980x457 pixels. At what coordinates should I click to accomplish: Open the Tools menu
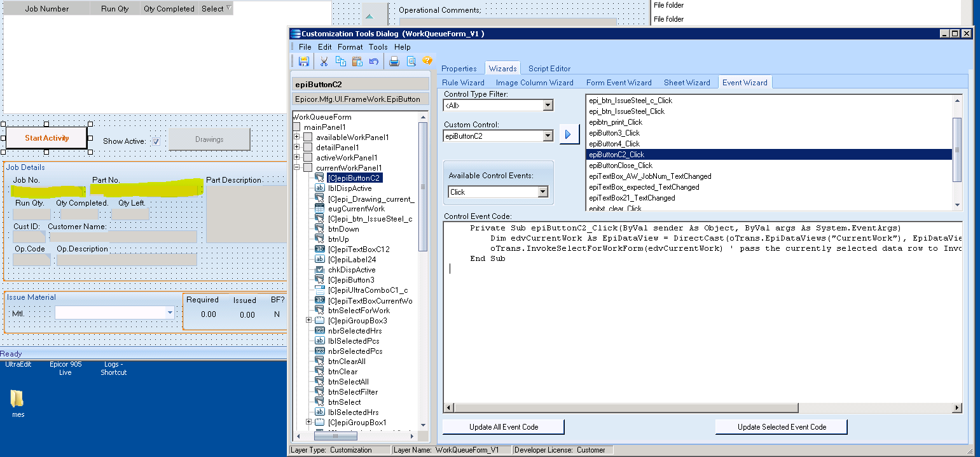click(x=378, y=47)
